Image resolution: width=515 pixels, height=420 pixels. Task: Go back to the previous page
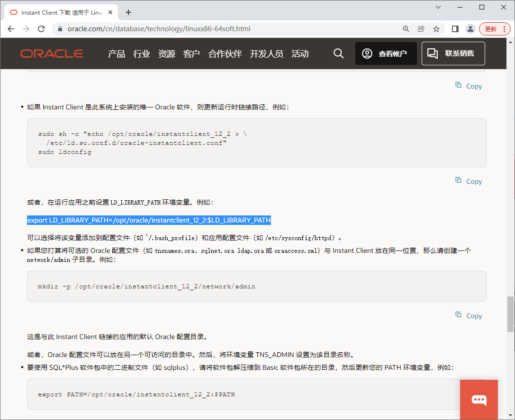[11, 29]
